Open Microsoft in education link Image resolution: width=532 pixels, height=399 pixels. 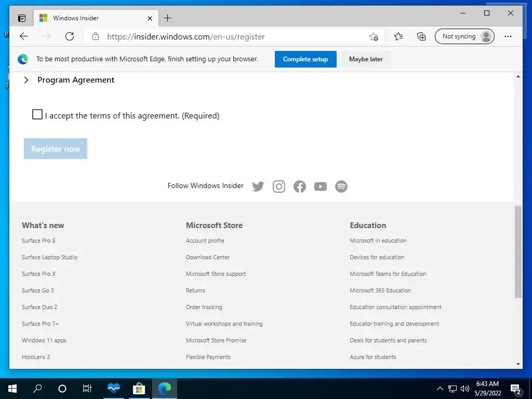(x=378, y=241)
